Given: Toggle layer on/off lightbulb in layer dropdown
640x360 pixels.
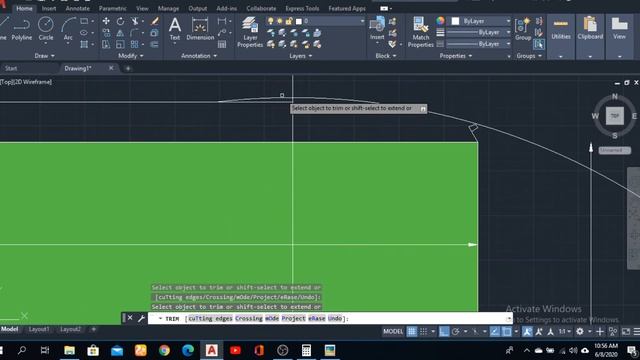Looking at the screenshot, I should (270, 21).
